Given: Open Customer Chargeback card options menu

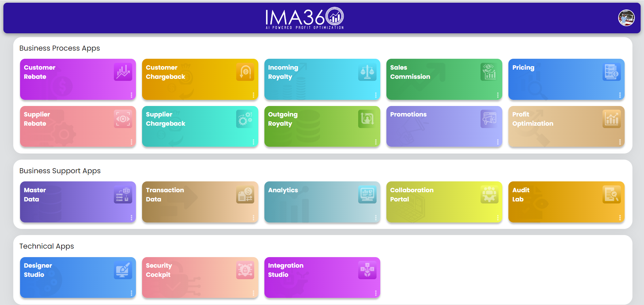Looking at the screenshot, I should pos(254,95).
